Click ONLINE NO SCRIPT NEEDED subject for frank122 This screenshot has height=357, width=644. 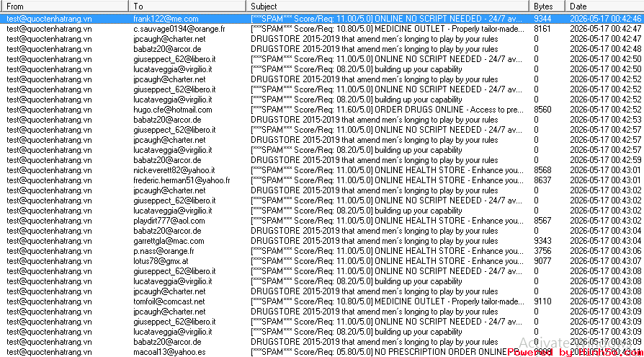387,19
